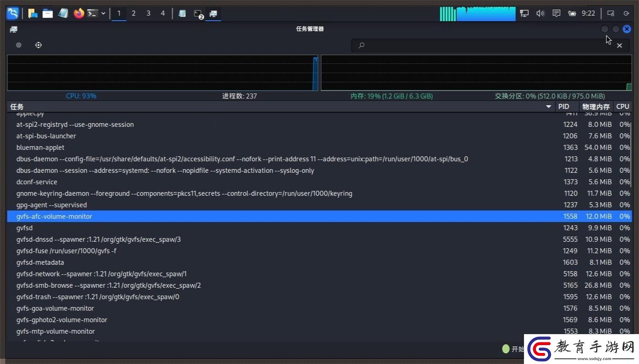
Task: Switch to workspace 2
Action: click(133, 13)
